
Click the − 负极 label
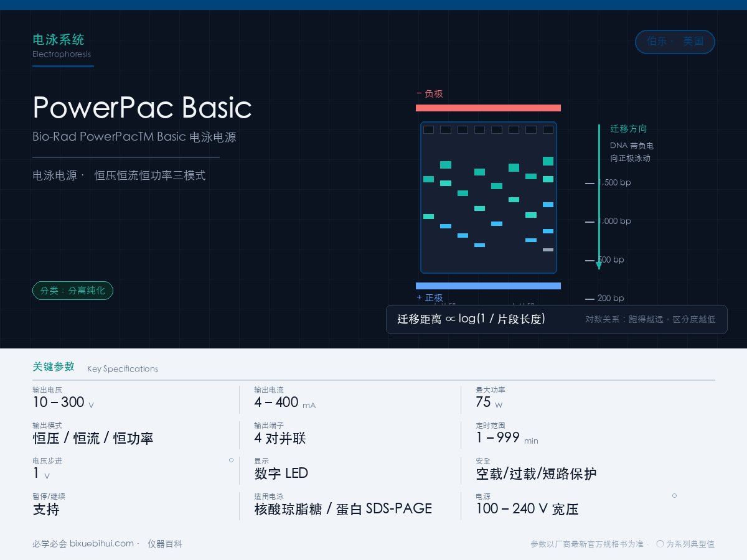pyautogui.click(x=430, y=94)
